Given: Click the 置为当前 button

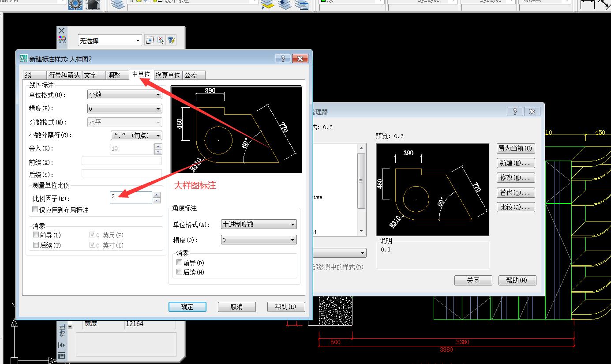Looking at the screenshot, I should point(515,148).
